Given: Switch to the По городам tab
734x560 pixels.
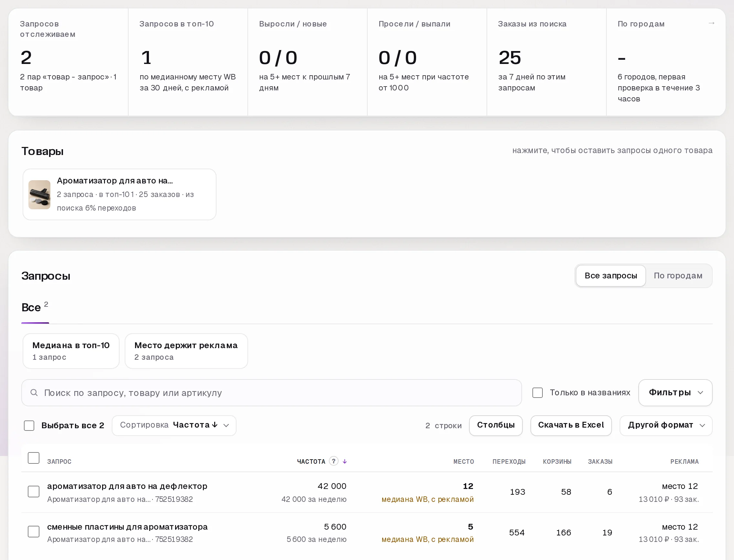Looking at the screenshot, I should [678, 276].
